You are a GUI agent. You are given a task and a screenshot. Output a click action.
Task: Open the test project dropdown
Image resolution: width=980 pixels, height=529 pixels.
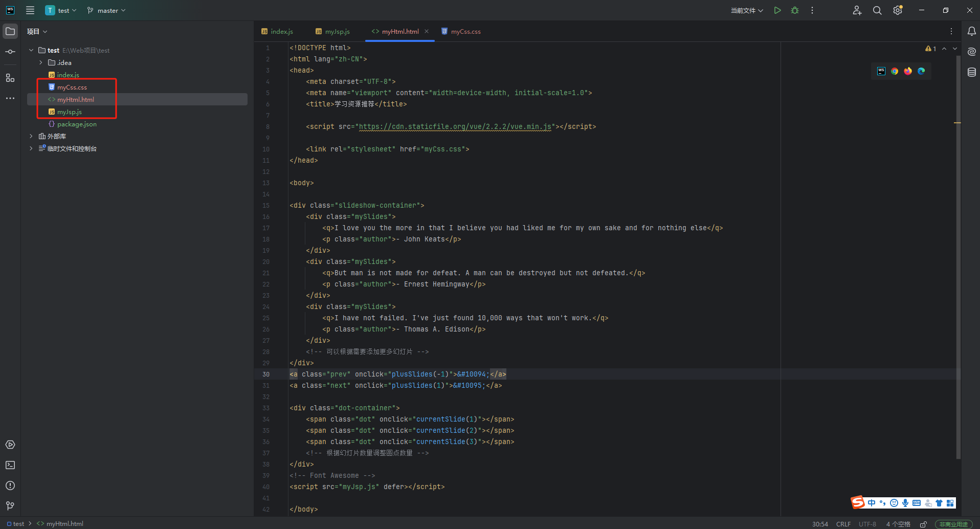click(61, 10)
